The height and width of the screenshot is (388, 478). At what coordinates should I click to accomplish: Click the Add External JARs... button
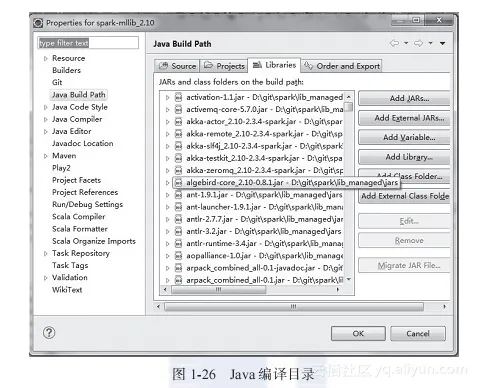coord(404,118)
